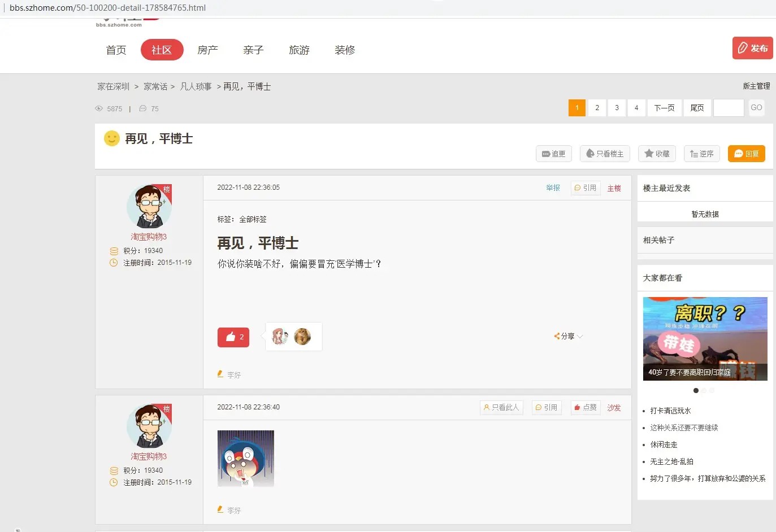Click the red 发布 publish button

click(x=752, y=48)
